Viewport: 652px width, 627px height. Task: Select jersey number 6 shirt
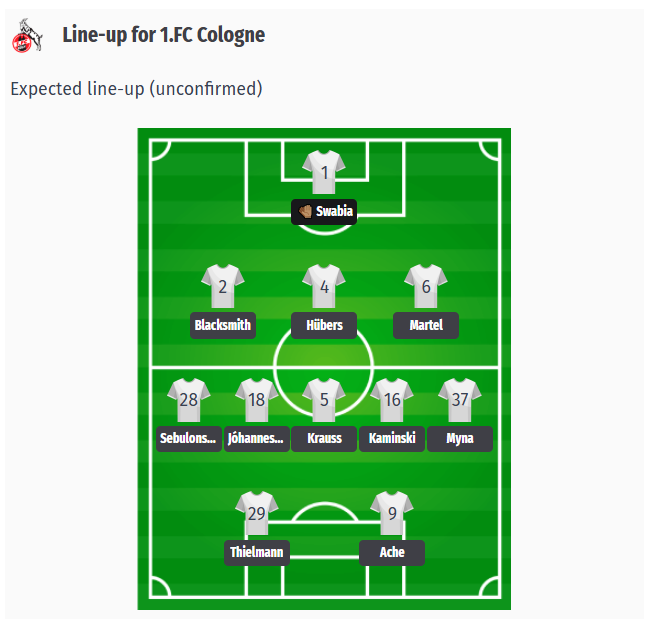point(426,286)
